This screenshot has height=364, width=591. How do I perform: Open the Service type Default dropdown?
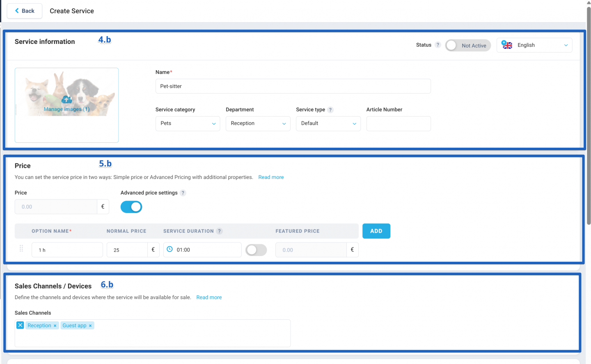[x=328, y=124]
